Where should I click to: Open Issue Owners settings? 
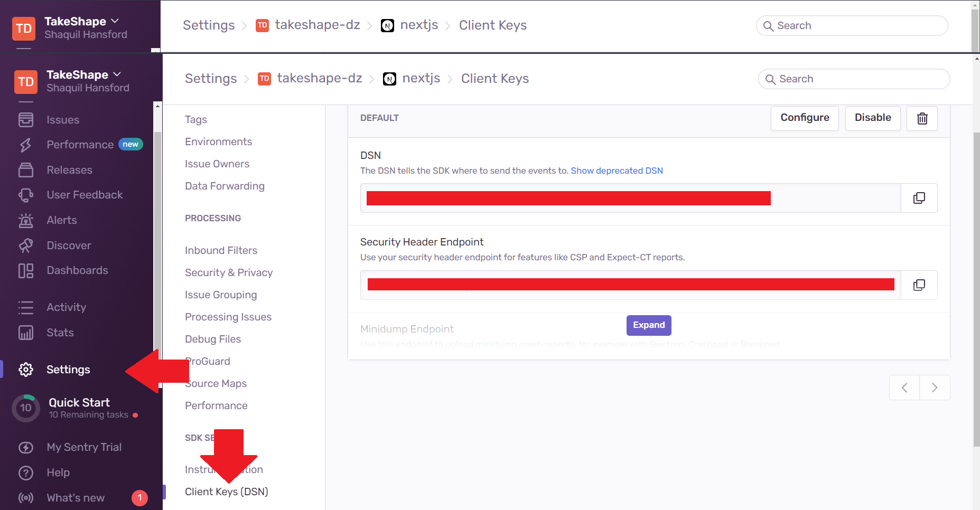(x=217, y=164)
